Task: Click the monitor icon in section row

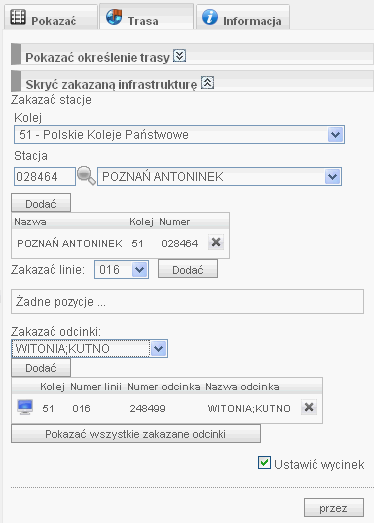Action: coord(25,407)
